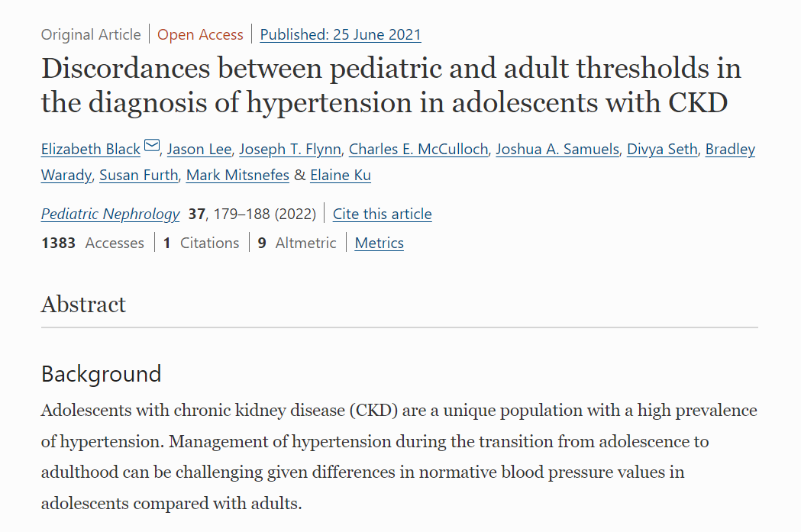The width and height of the screenshot is (801, 532).
Task: Click the email envelope icon beside Elizabeth Black
Action: tap(152, 147)
